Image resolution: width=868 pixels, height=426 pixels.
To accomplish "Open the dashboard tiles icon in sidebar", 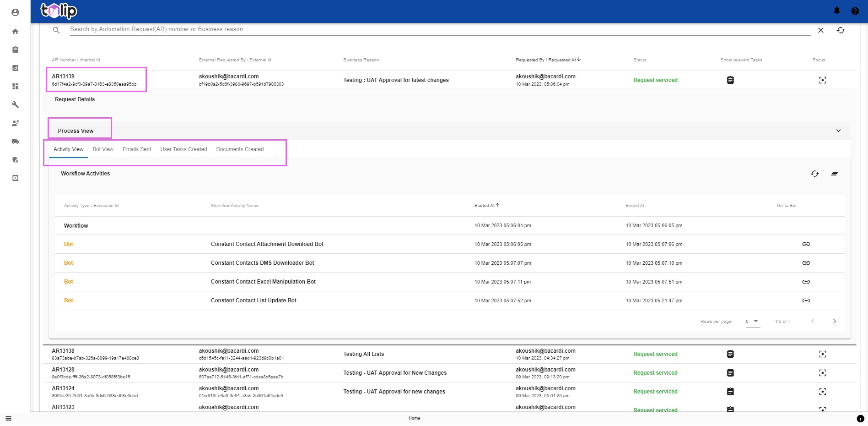I will (x=15, y=86).
